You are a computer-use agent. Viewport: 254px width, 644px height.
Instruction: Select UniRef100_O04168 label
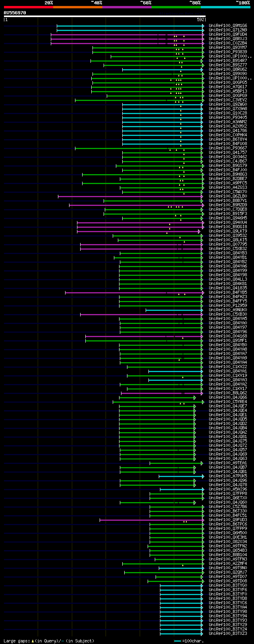tap(228, 336)
